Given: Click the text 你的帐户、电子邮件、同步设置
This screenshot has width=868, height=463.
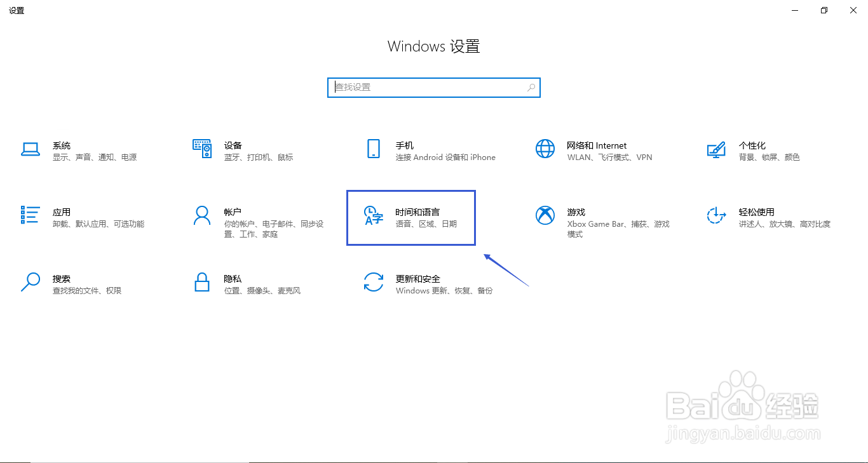Looking at the screenshot, I should [x=274, y=229].
